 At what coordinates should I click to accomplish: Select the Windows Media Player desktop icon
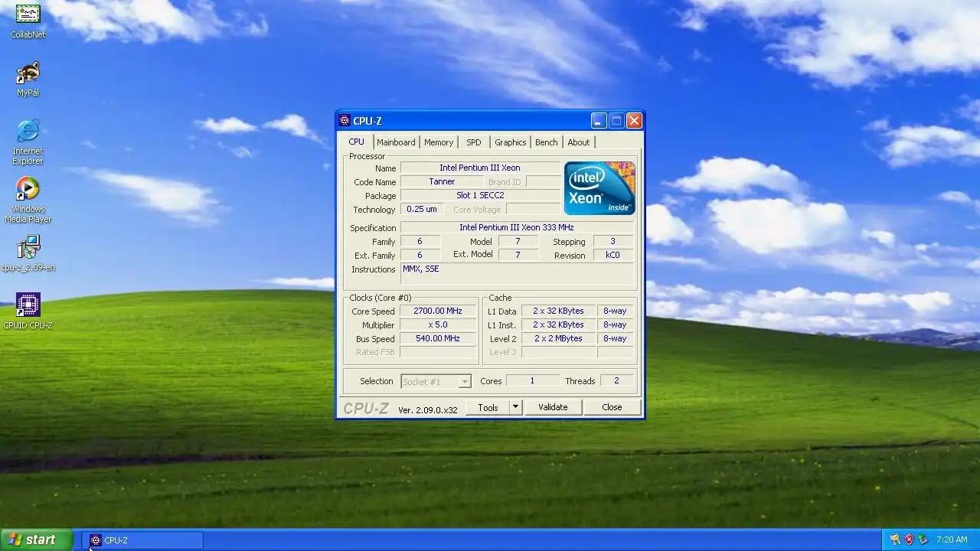[x=28, y=201]
